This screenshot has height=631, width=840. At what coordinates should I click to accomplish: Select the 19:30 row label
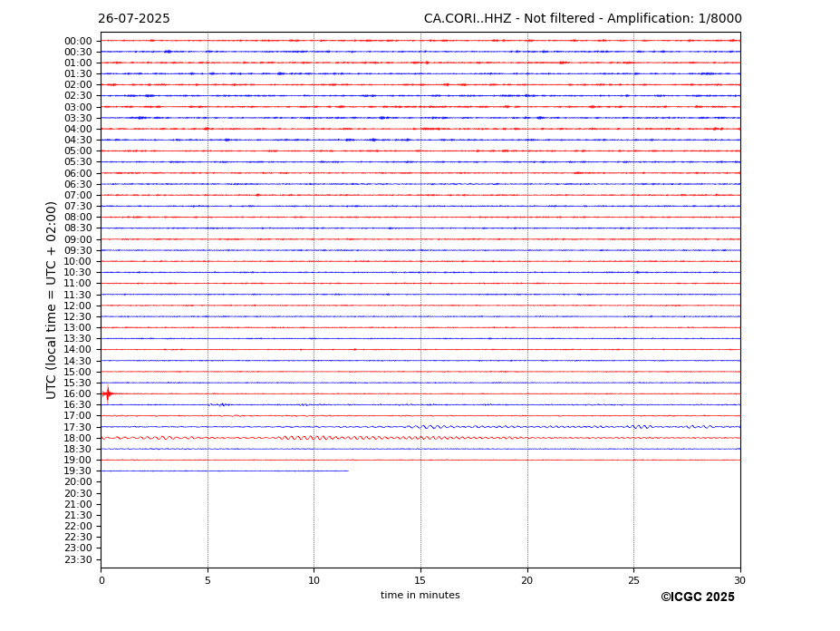pos(78,471)
